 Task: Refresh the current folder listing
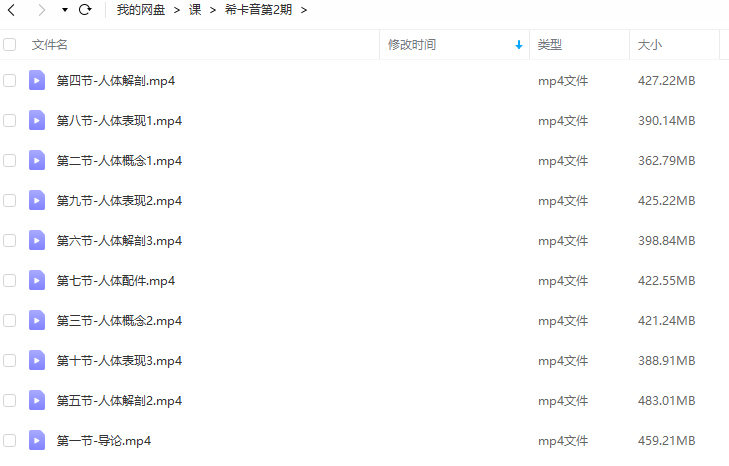point(85,10)
